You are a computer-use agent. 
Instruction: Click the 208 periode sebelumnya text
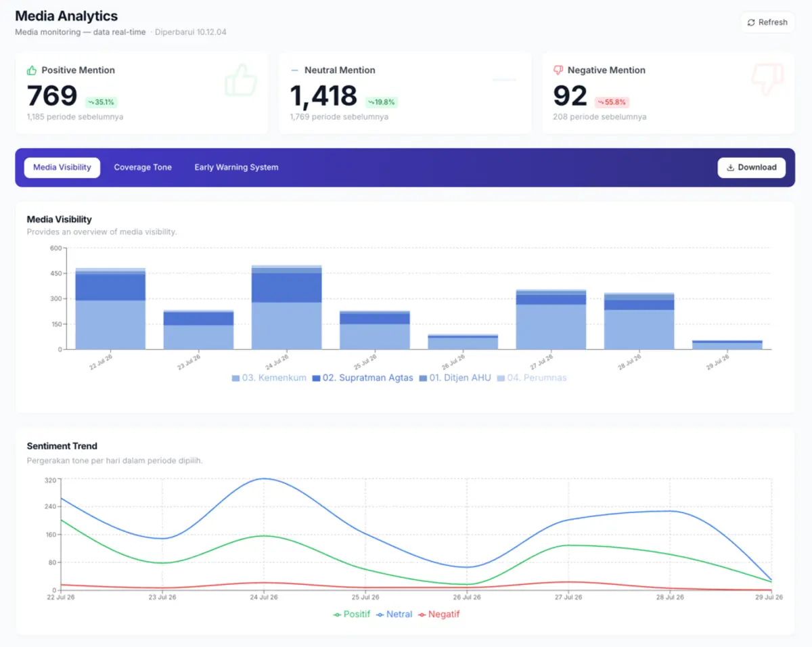[600, 116]
